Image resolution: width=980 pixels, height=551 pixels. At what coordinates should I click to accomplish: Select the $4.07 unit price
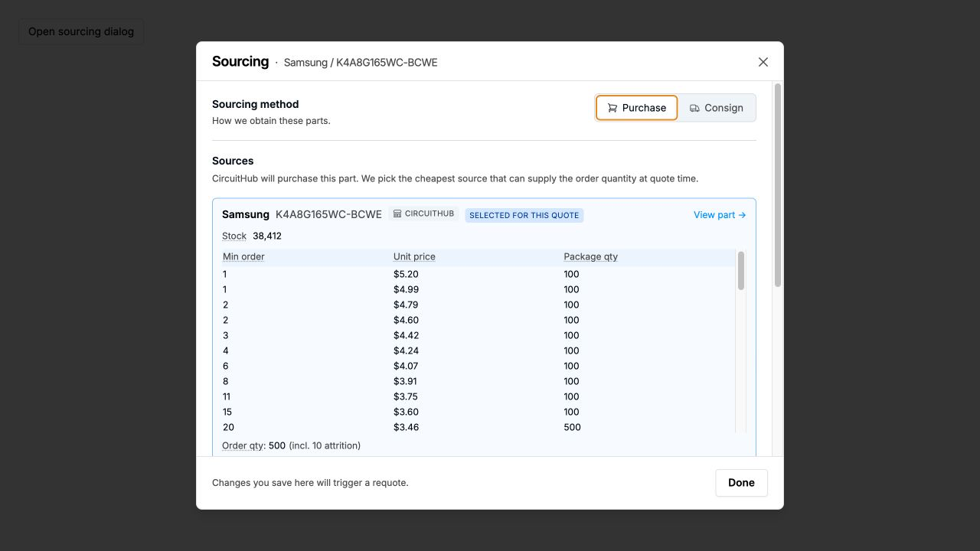[x=406, y=366]
